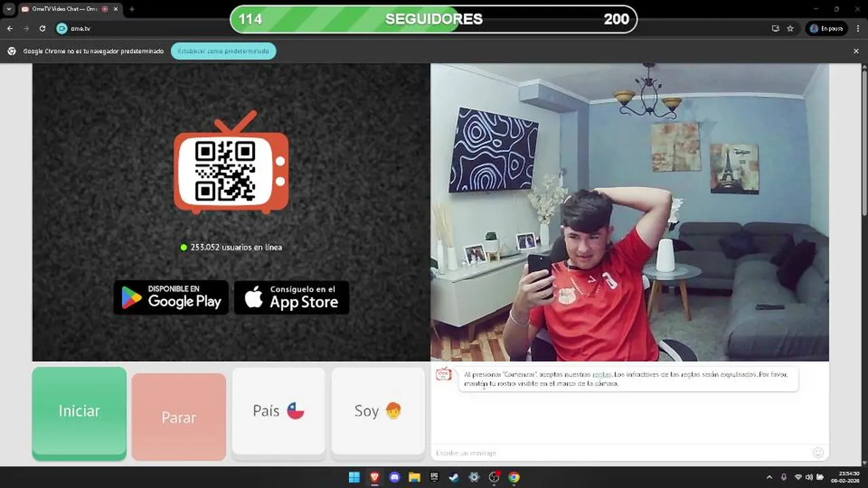Click the OmeTV avatar beside chat notice
Viewport: 868px width, 488px height.
pos(443,374)
